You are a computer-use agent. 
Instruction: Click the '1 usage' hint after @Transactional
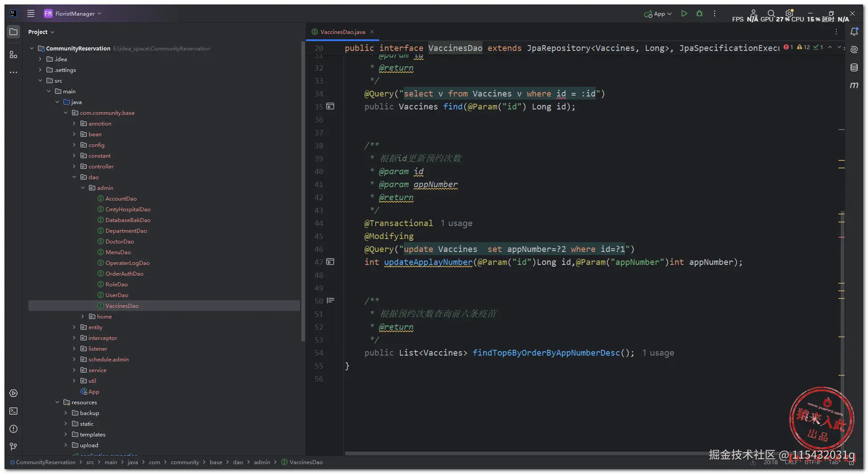(456, 223)
